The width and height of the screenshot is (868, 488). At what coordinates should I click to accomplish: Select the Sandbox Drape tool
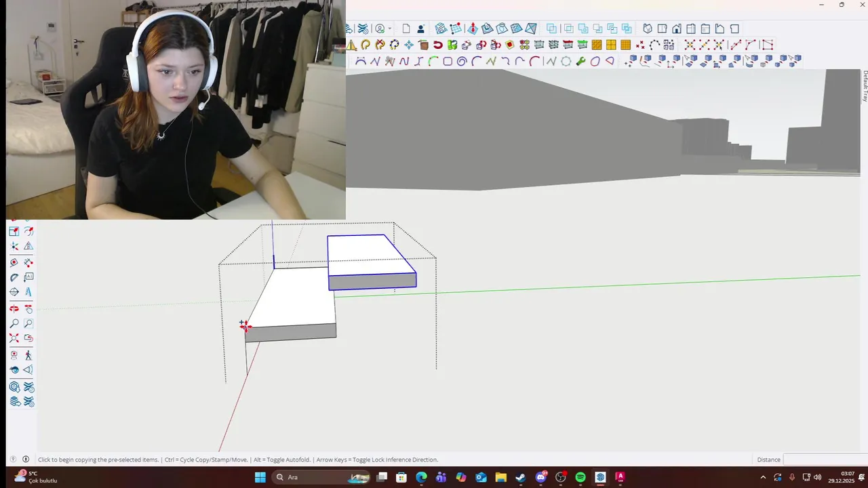click(502, 28)
